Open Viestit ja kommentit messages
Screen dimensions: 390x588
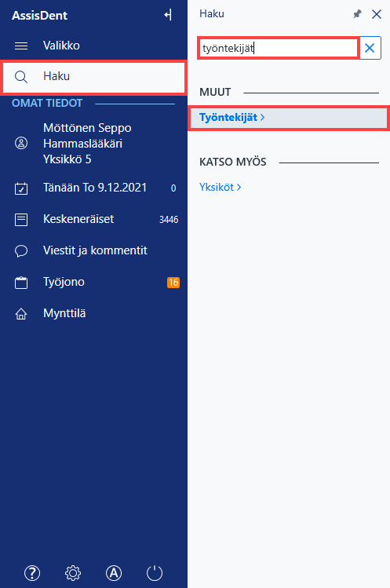(93, 251)
